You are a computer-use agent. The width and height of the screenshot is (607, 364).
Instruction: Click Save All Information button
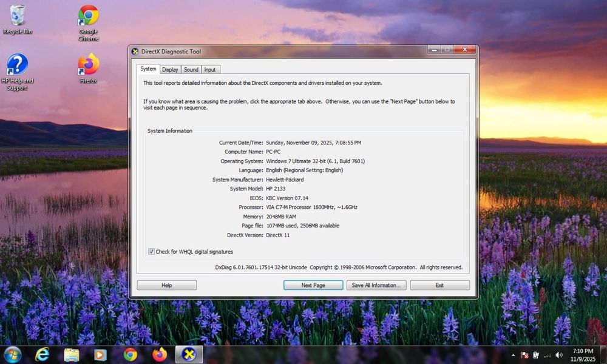(x=376, y=285)
